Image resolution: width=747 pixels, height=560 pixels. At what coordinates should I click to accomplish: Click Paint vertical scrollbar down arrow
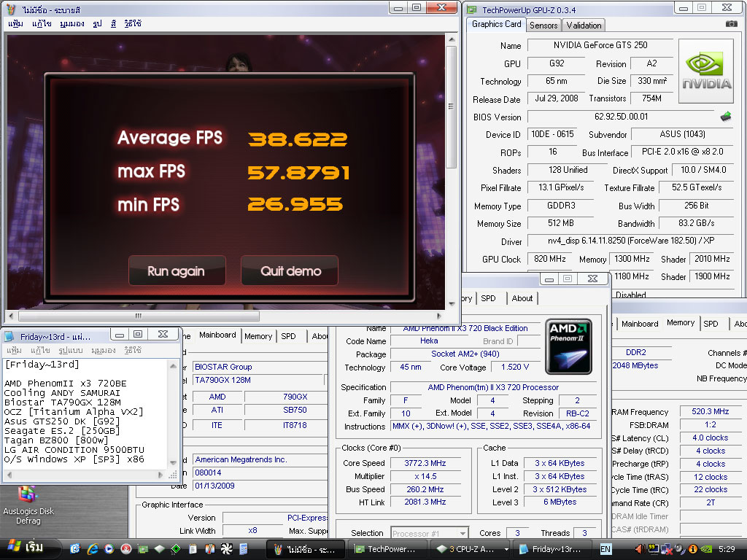pos(452,304)
